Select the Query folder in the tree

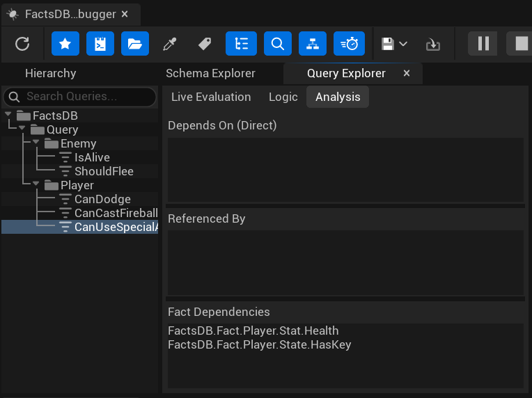point(63,129)
